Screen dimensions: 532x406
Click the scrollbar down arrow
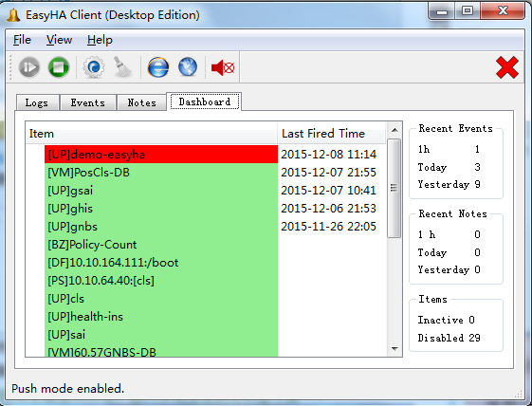[394, 349]
